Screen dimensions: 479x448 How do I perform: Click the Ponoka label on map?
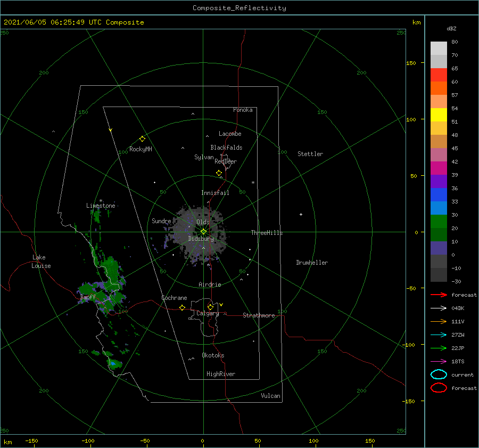pos(243,110)
